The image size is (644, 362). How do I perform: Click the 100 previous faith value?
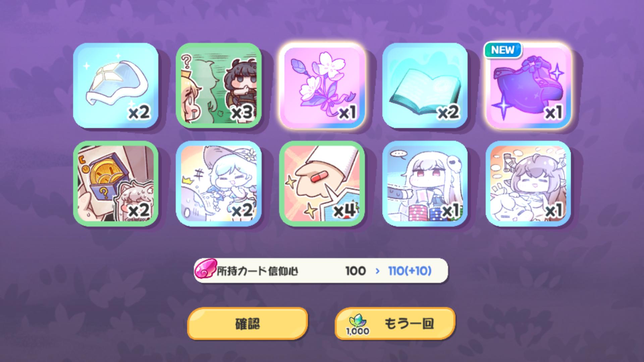pyautogui.click(x=356, y=271)
